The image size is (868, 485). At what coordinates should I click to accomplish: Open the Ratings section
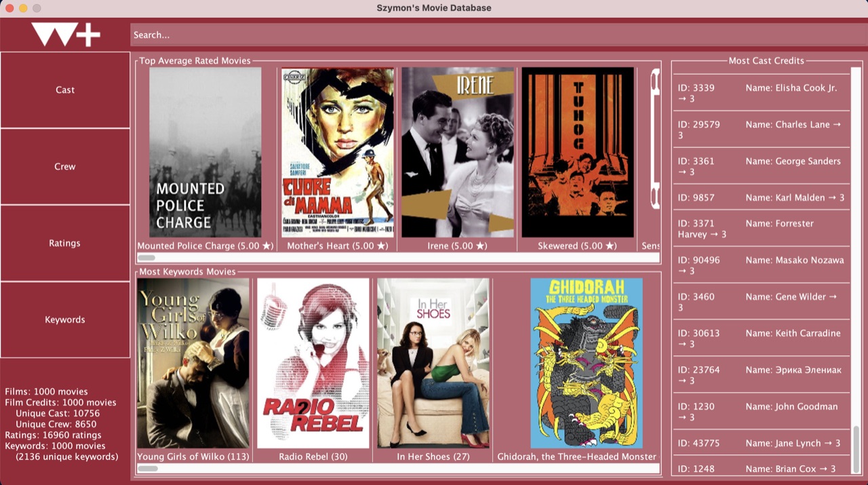click(x=65, y=243)
